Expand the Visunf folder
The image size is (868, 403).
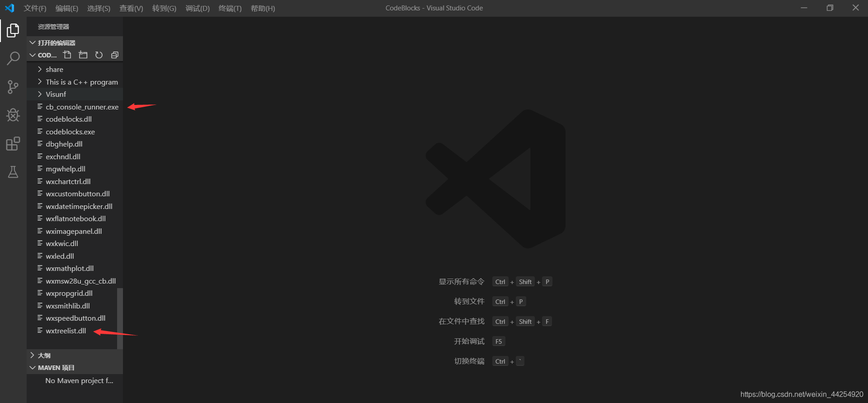click(75, 94)
